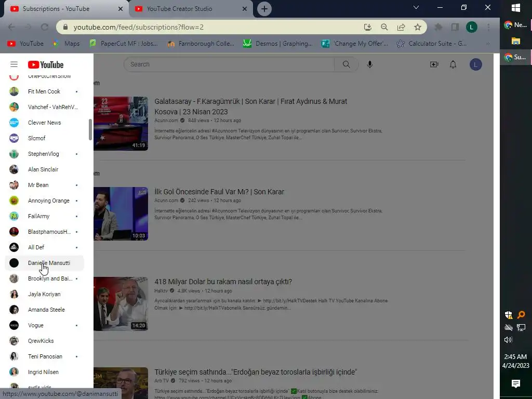Open the Halktv channel name link
The width and height of the screenshot is (532, 399).
pyautogui.click(x=161, y=291)
